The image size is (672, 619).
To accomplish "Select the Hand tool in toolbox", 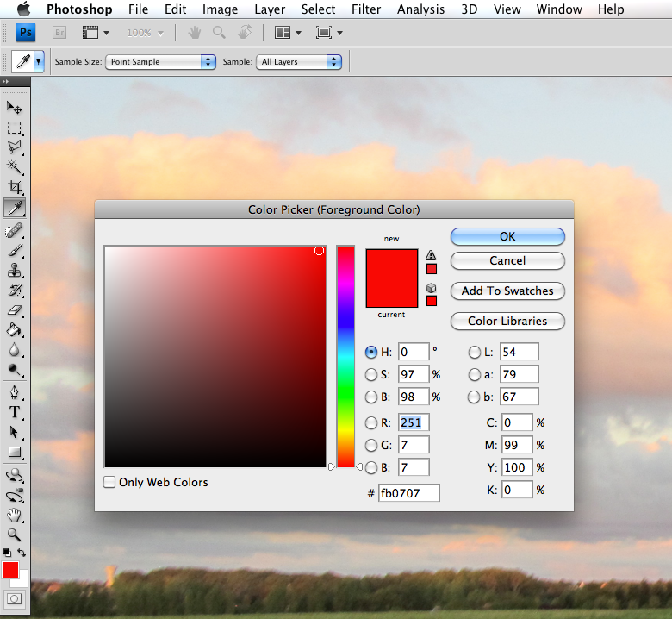I will click(x=14, y=515).
